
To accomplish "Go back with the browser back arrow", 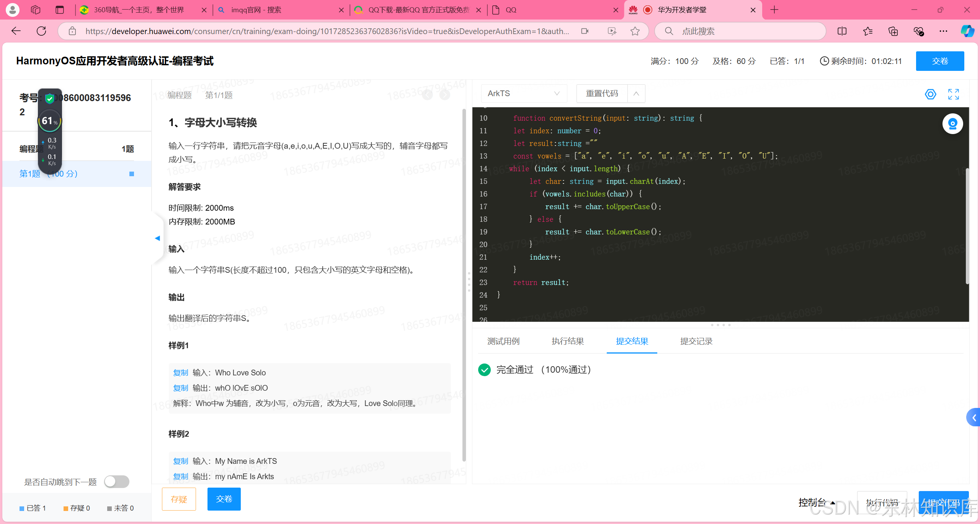I will coord(16,31).
